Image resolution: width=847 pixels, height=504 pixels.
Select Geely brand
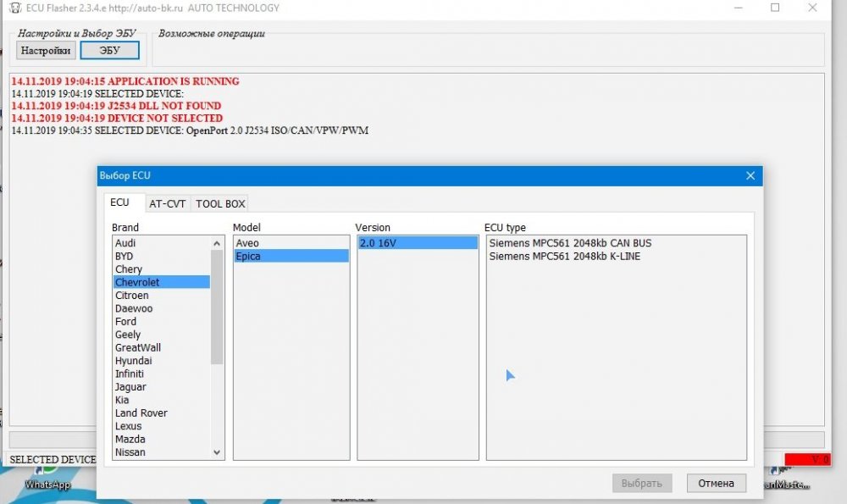click(x=162, y=335)
